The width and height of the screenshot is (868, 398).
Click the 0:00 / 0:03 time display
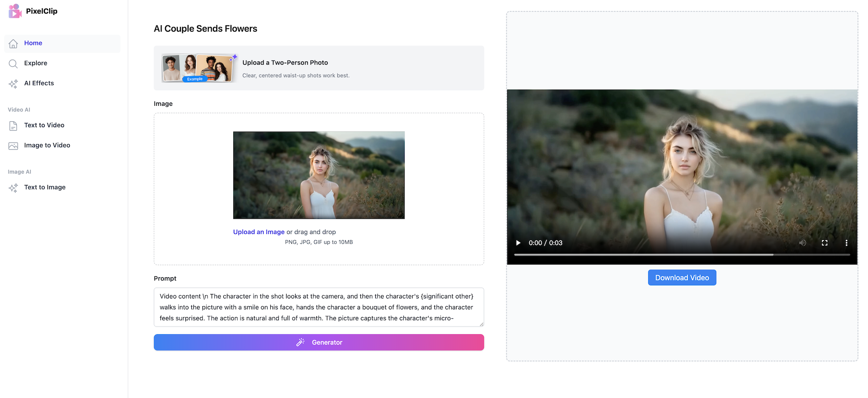(546, 243)
